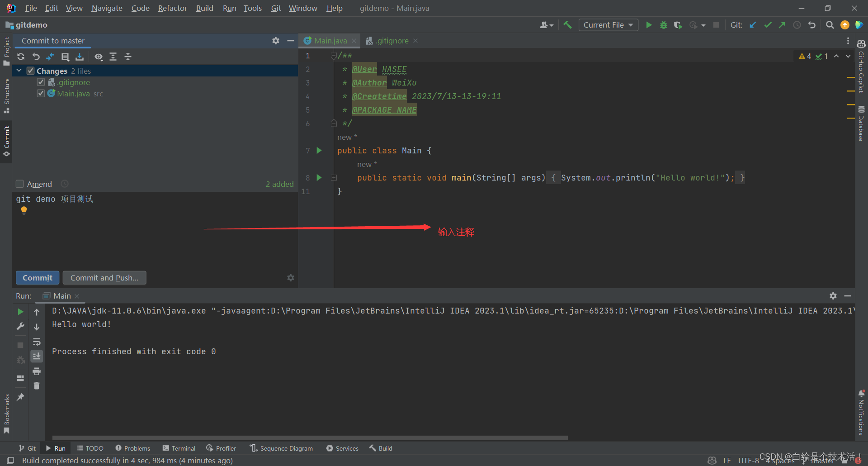Open commit options gear near buttons
Image resolution: width=868 pixels, height=466 pixels.
(x=291, y=278)
